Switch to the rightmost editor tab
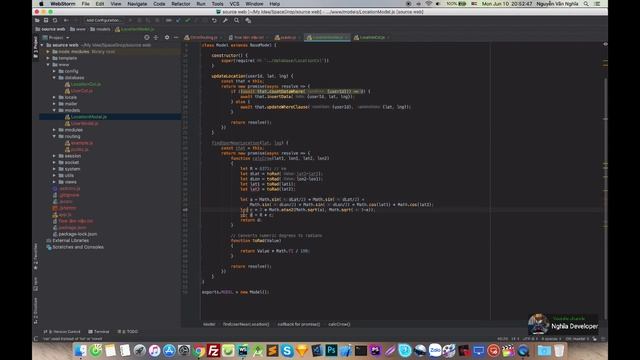 (371, 38)
